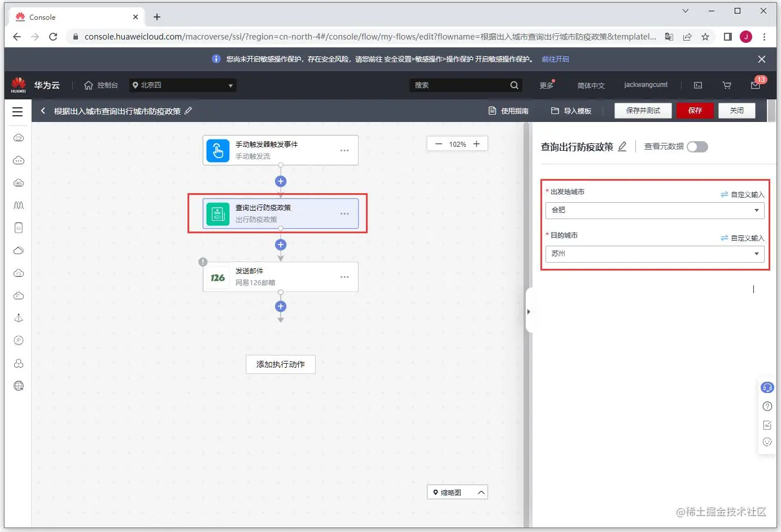The width and height of the screenshot is (781, 532).
Task: Open 使用指南 usage guide
Action: tap(508, 111)
